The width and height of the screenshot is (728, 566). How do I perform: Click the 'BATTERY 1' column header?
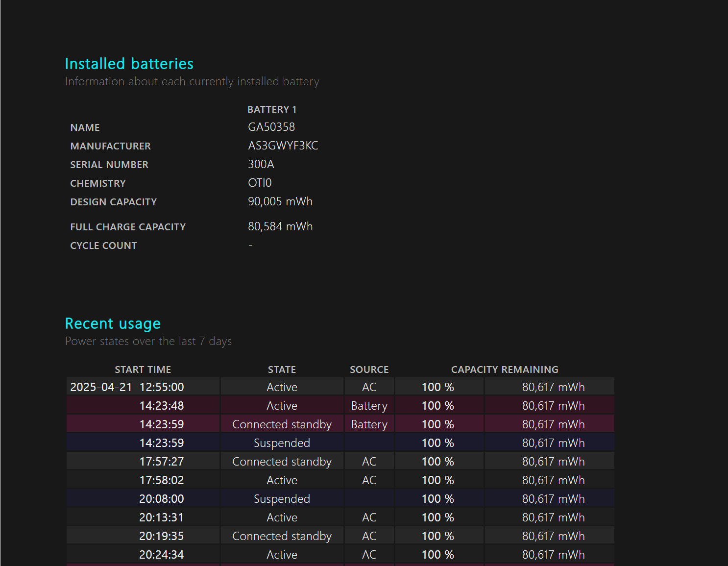[272, 109]
